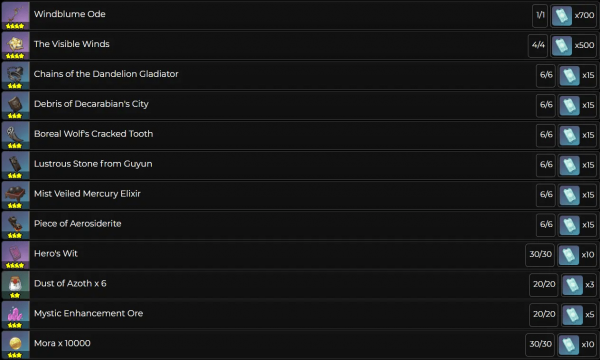Click the x500 ticket cost for Visible Winds
The image size is (600, 360).
(x=573, y=46)
